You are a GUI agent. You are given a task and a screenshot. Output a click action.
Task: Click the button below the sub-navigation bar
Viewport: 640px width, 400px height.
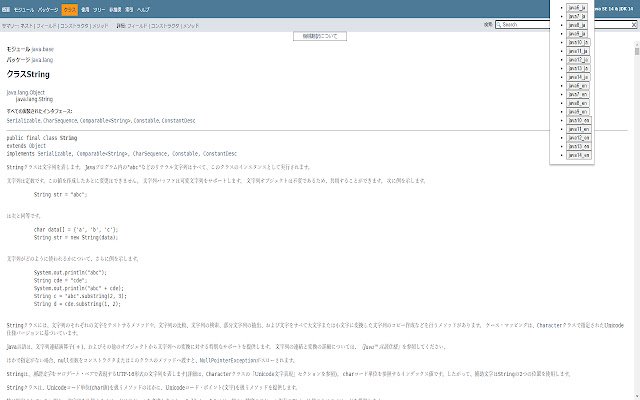pos(320,36)
